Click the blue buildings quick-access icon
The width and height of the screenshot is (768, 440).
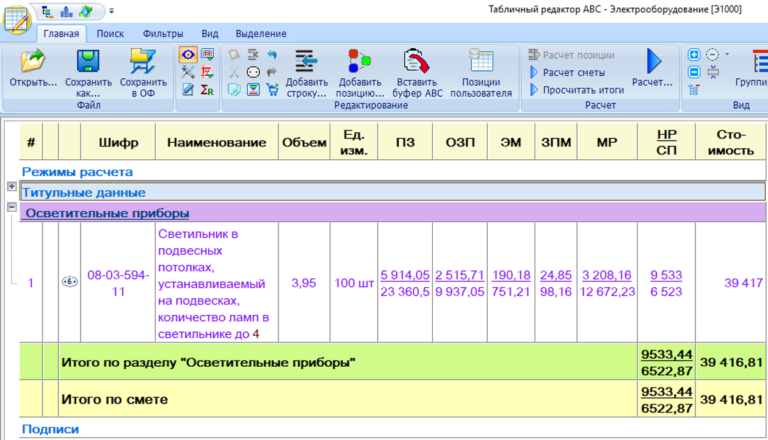66,12
